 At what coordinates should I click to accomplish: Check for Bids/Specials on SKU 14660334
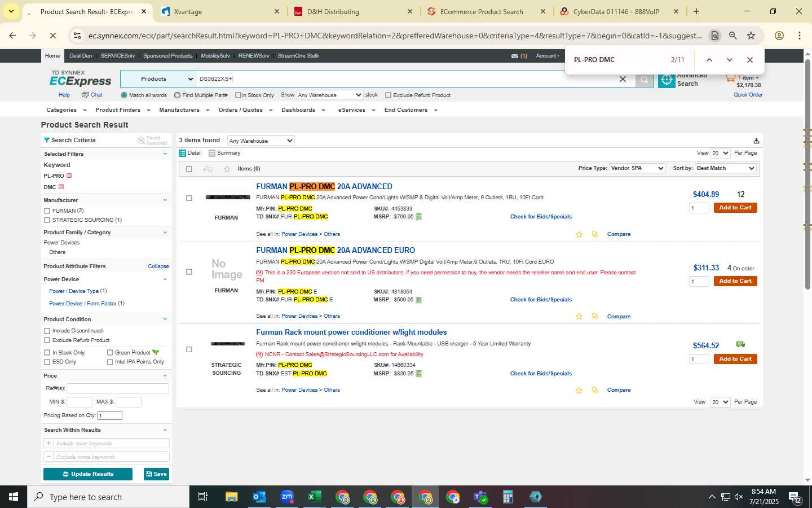(x=541, y=374)
